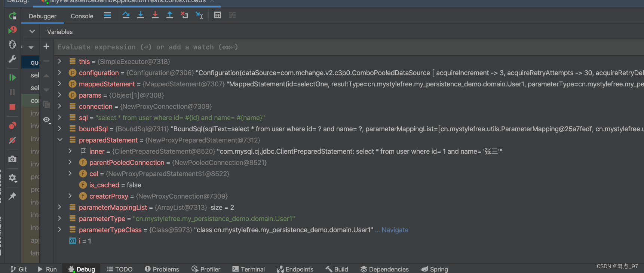Open View Breakpoints icon

tap(12, 125)
